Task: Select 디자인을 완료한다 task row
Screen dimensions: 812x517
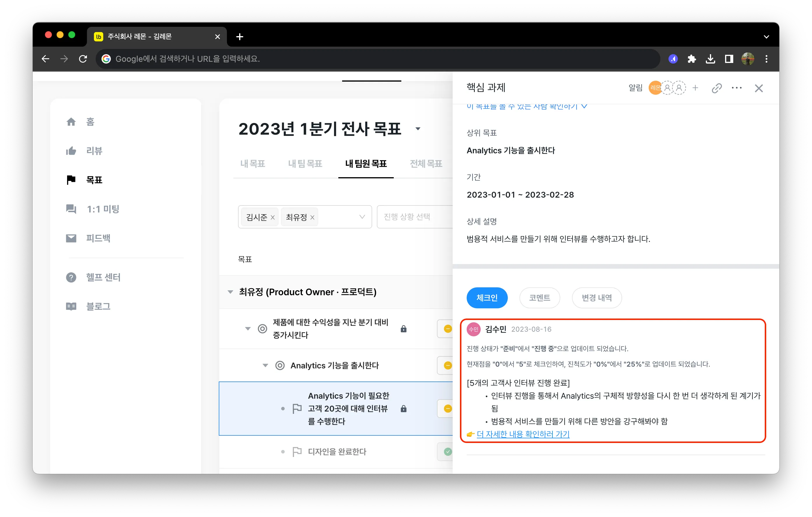Action: (x=335, y=452)
